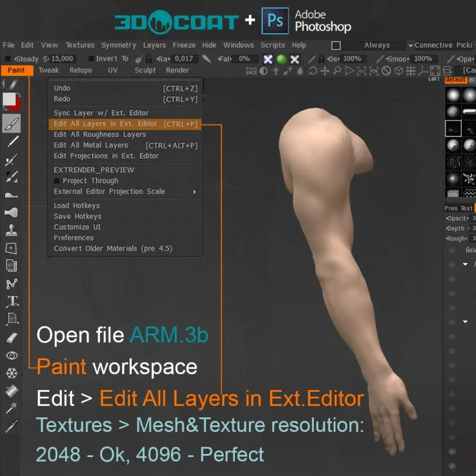Click the axis gizmo icon
This screenshot has width=476, height=476.
[423, 71]
